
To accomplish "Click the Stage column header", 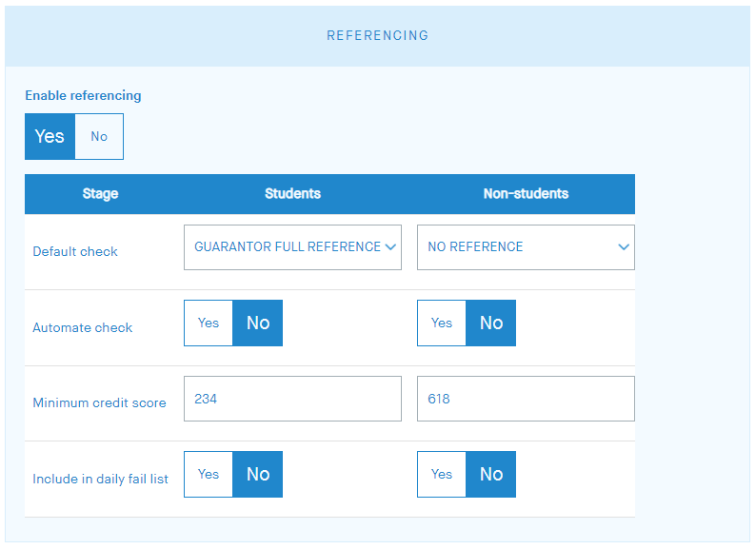I will pos(100,194).
